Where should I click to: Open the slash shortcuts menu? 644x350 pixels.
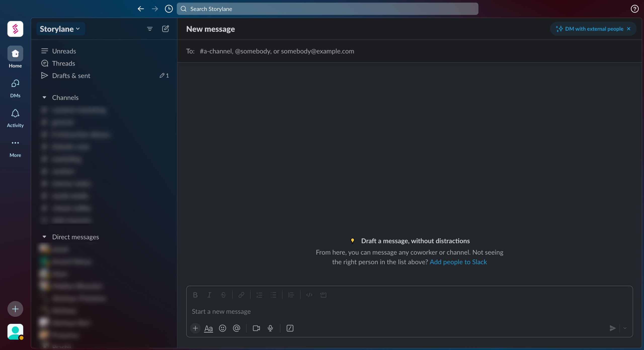[x=290, y=328]
